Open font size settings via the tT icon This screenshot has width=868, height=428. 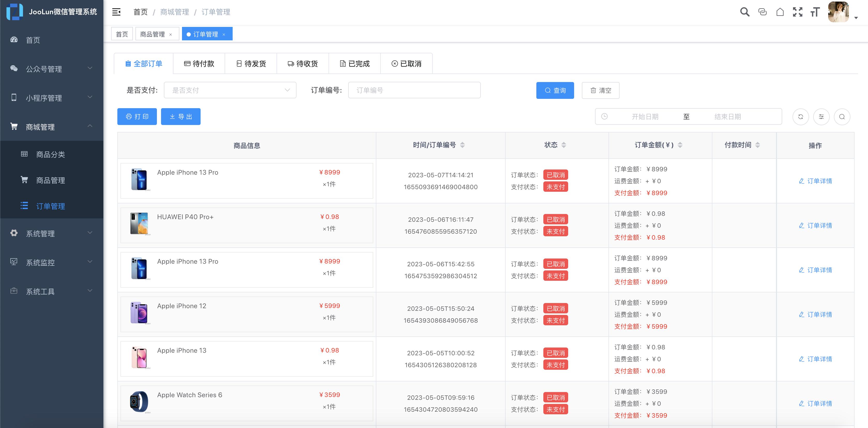pyautogui.click(x=816, y=12)
